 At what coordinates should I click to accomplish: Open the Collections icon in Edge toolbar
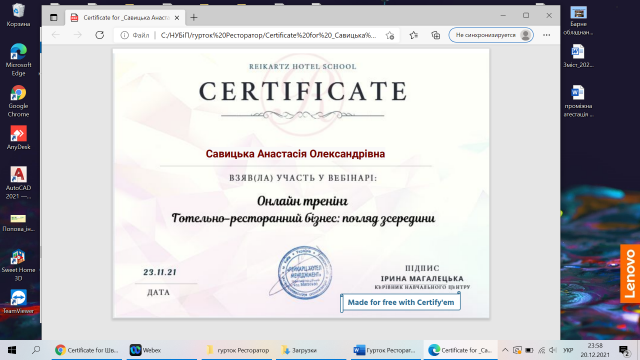pos(436,35)
